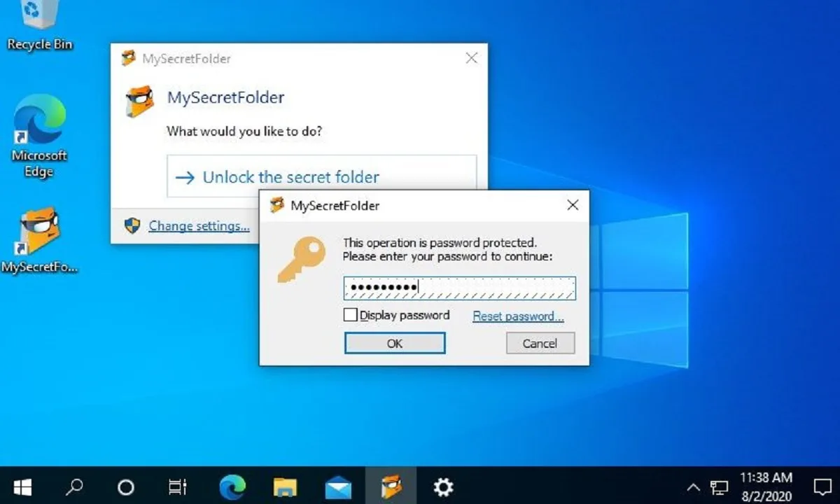The height and width of the screenshot is (504, 840).
Task: Open Cortana circle on taskbar
Action: (125, 486)
